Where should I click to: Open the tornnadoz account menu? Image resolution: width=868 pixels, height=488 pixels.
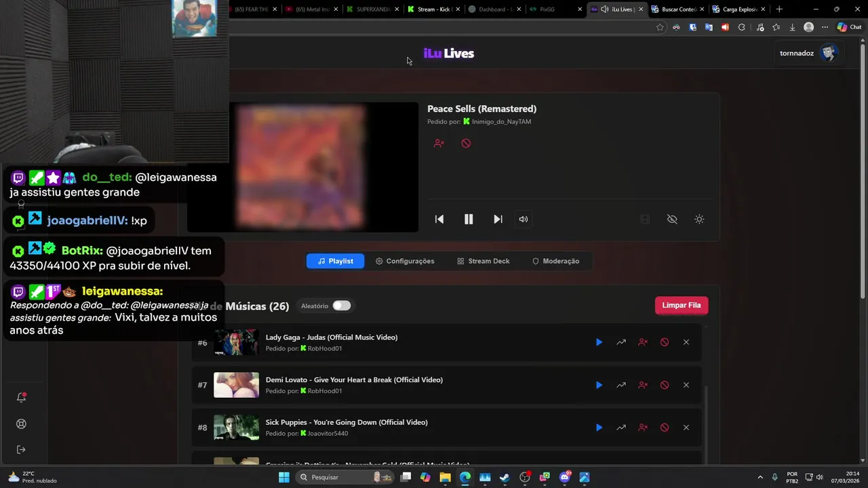tap(809, 53)
